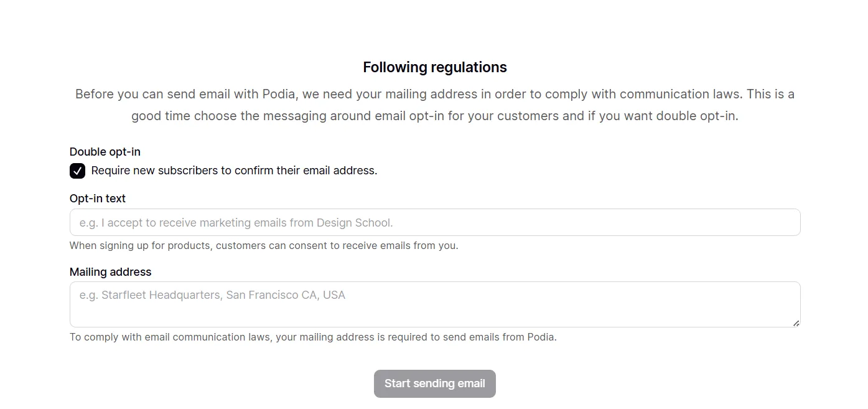The height and width of the screenshot is (409, 868).
Task: Click the 'Following regulations' heading
Action: tap(434, 67)
